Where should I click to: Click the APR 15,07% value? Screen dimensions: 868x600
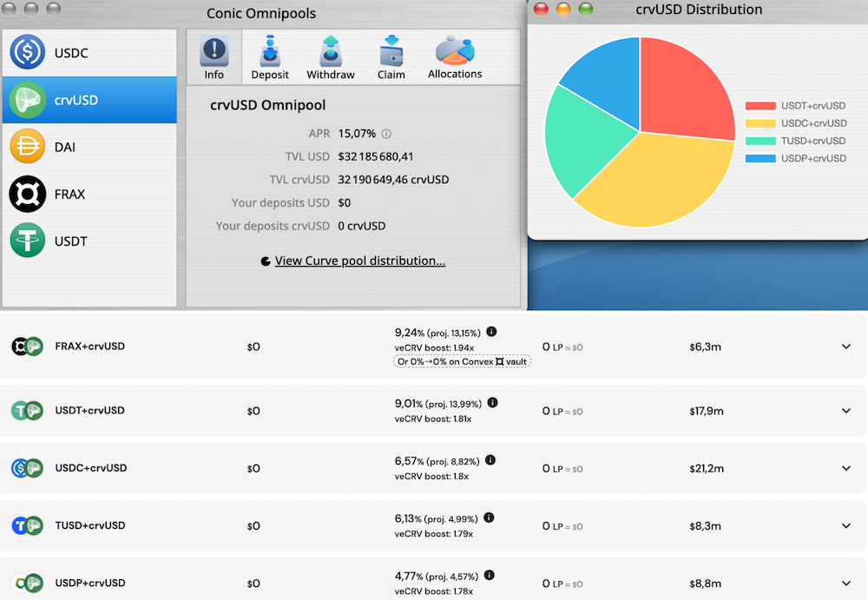coord(357,134)
